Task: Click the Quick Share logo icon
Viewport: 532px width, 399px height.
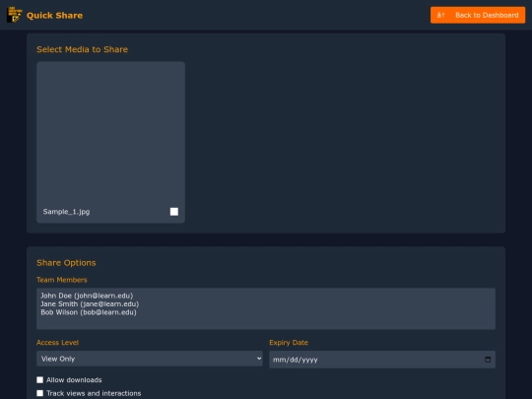Action: coord(15,15)
